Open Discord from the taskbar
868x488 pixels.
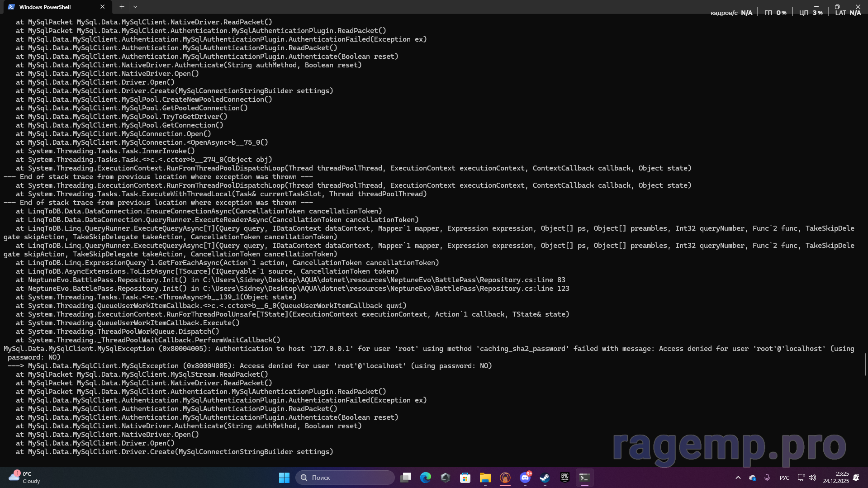[525, 478]
